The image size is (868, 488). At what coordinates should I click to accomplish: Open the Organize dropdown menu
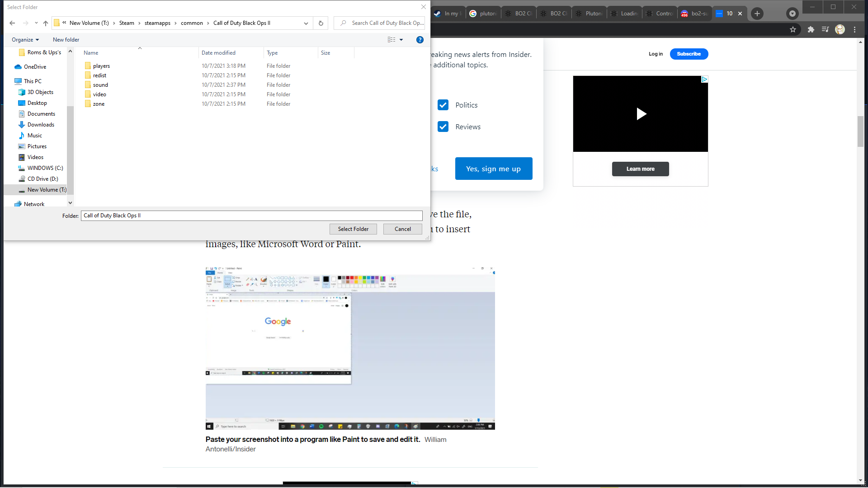[25, 40]
